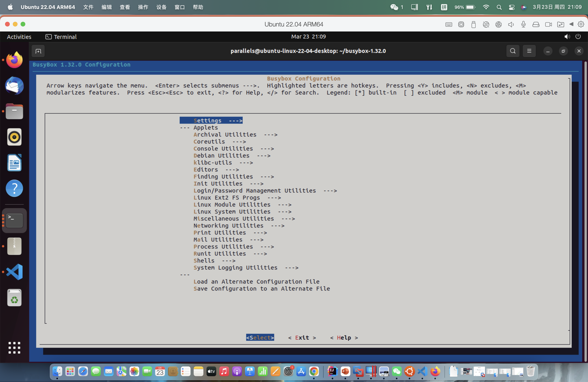This screenshot has height=382, width=588.
Task: Open Init Utilities submenu
Action: pos(228,184)
